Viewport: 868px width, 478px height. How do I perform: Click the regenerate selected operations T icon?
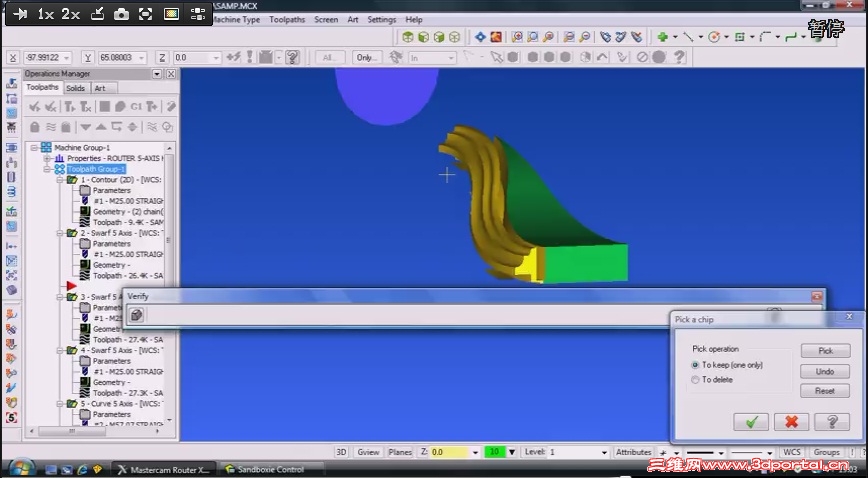click(x=70, y=106)
